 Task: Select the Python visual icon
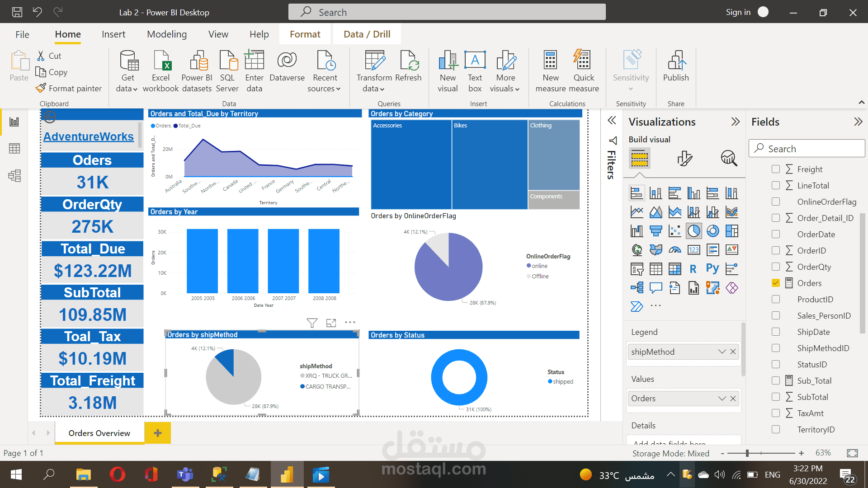[x=713, y=268]
